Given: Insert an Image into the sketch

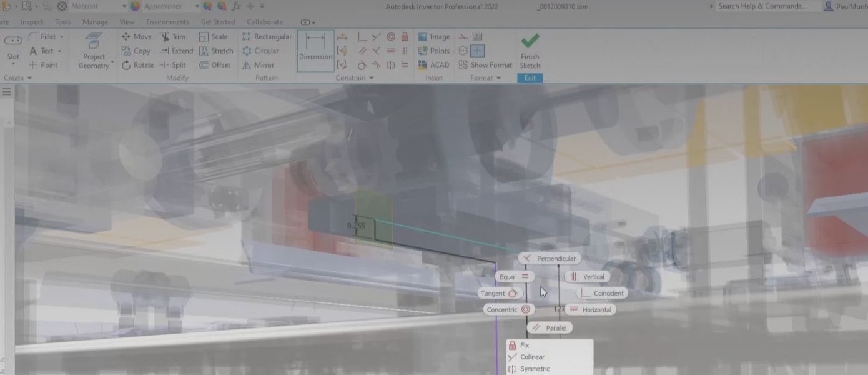Looking at the screenshot, I should (x=434, y=36).
